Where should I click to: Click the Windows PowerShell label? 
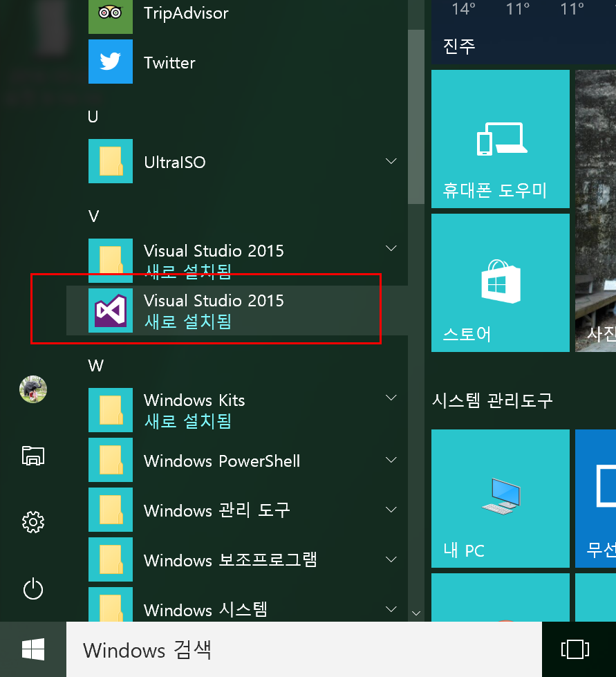222,461
